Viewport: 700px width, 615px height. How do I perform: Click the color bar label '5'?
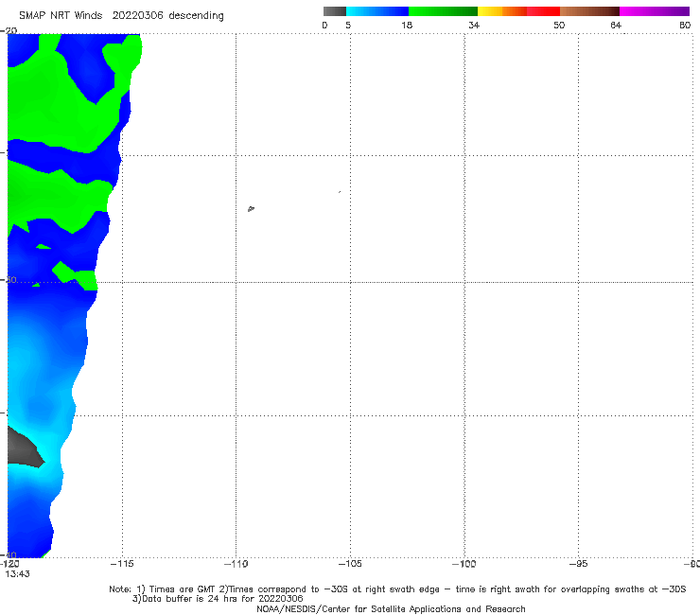(x=348, y=26)
